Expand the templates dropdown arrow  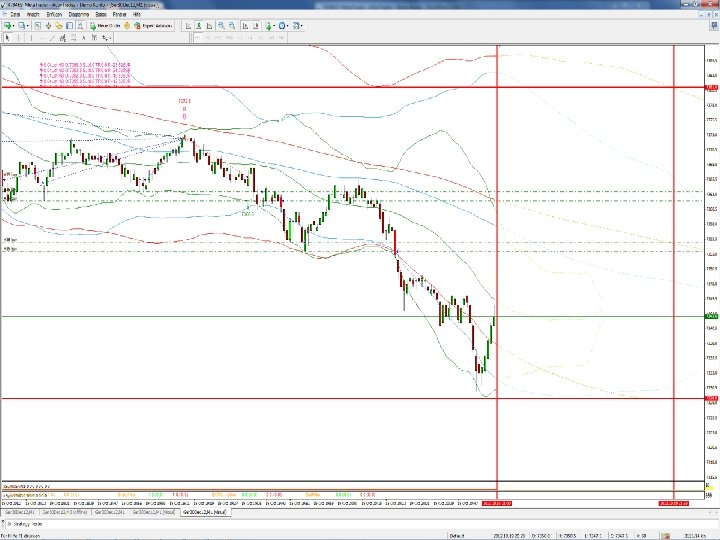[302, 26]
